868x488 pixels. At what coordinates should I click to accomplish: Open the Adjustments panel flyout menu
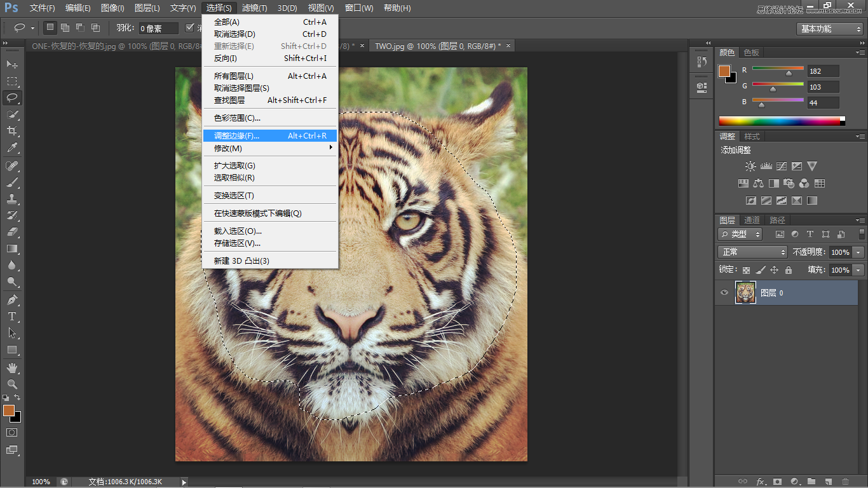(860, 136)
